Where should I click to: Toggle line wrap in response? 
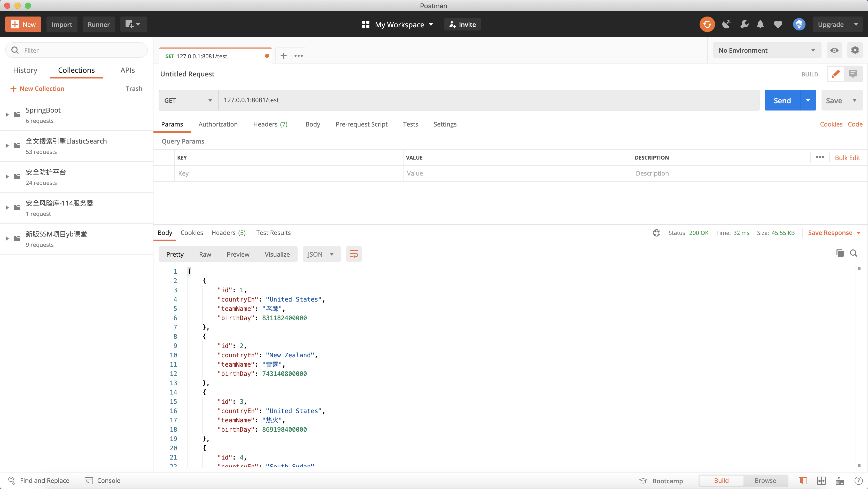(x=354, y=254)
